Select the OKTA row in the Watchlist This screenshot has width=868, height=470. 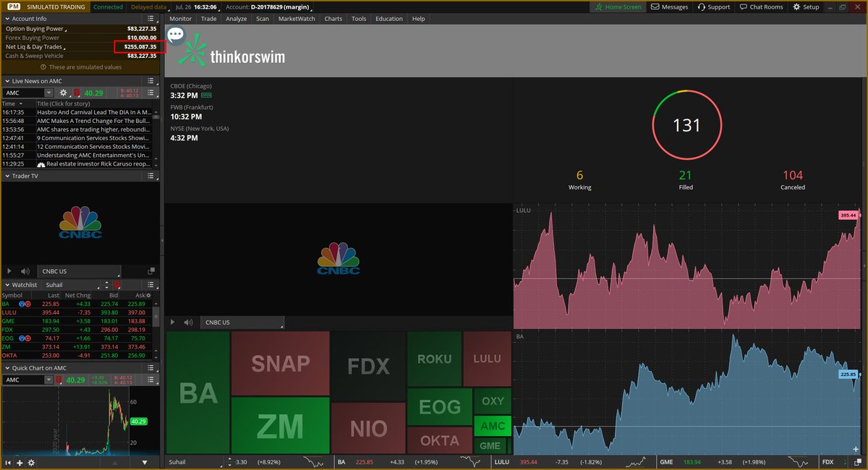coord(75,356)
